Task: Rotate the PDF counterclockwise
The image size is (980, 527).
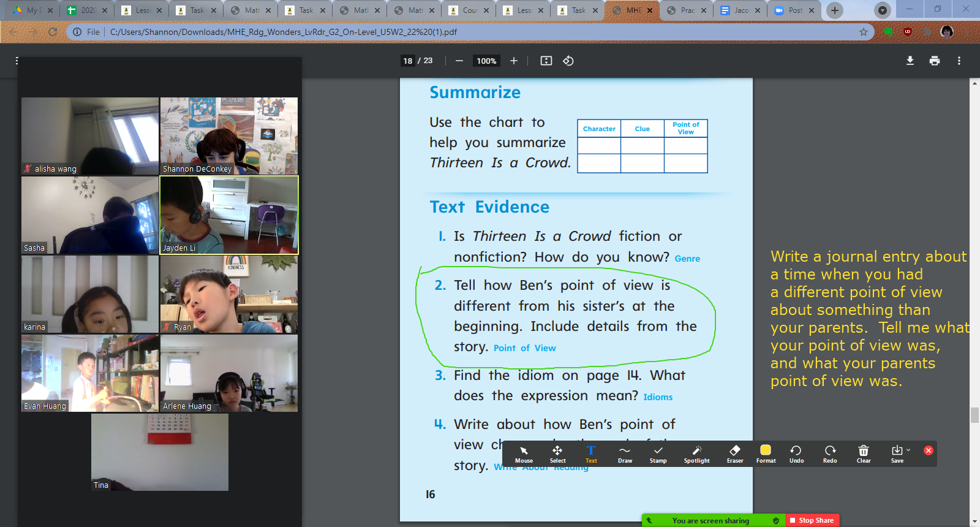Action: 568,61
